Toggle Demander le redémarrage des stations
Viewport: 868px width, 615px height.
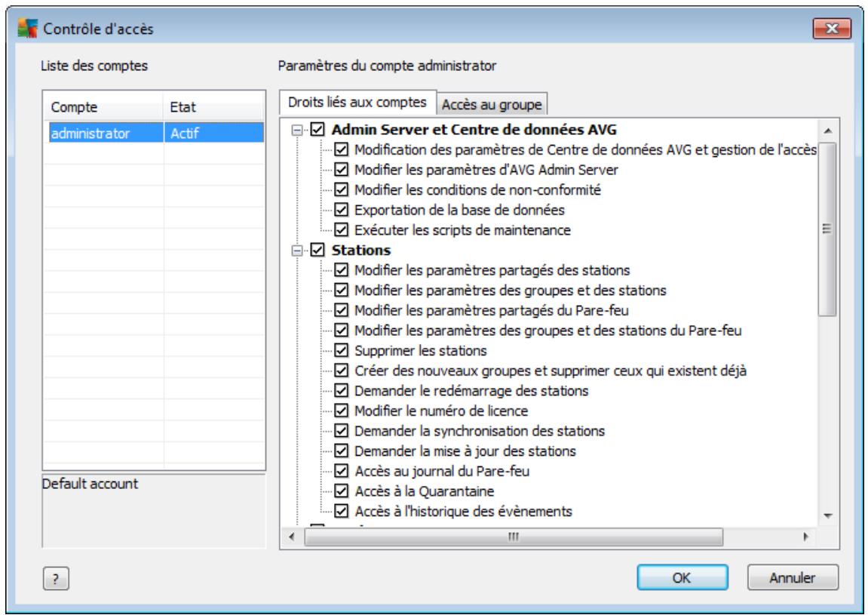342,391
